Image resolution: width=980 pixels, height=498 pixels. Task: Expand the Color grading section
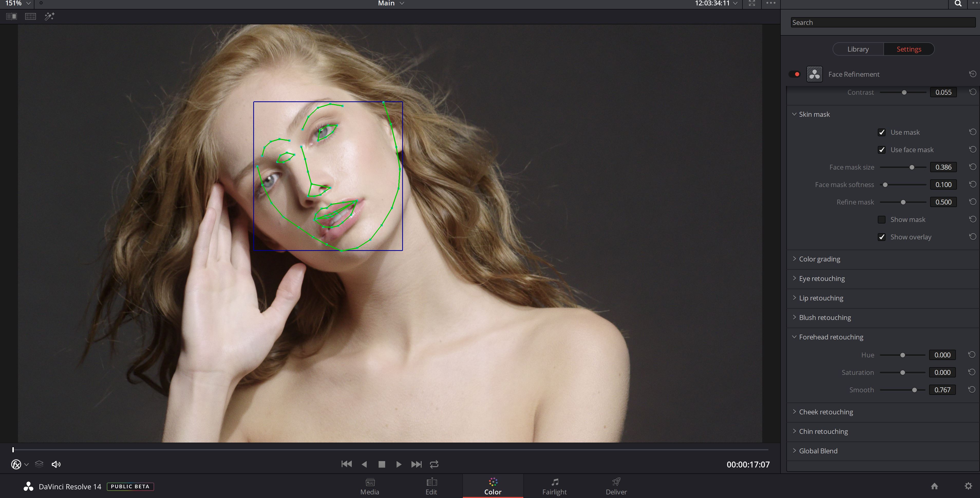819,259
